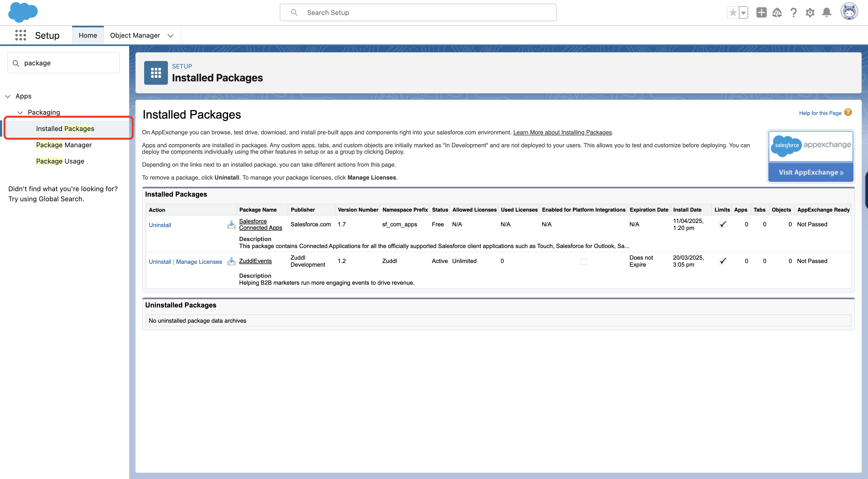Click the favorites star icon
Viewport: 868px width, 479px height.
(733, 13)
